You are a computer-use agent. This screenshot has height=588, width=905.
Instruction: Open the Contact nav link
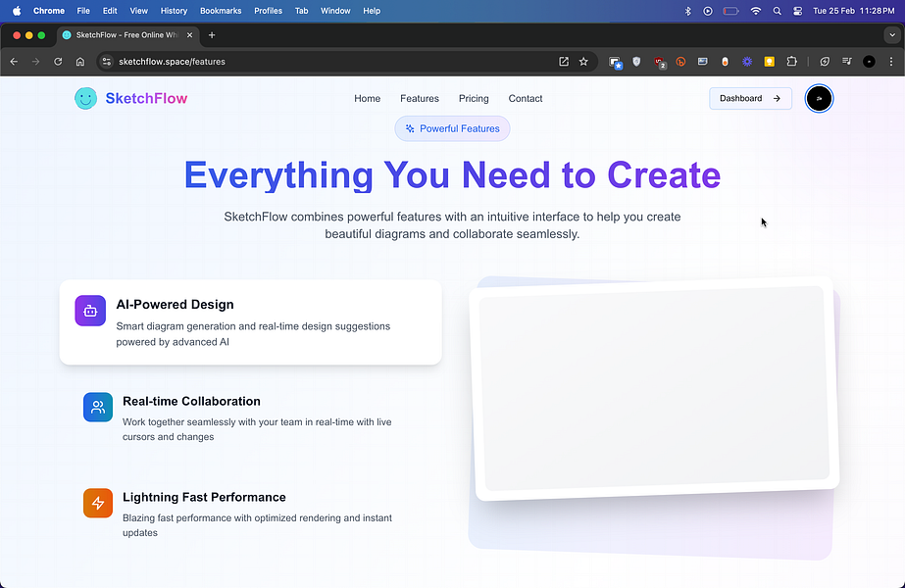[526, 99]
